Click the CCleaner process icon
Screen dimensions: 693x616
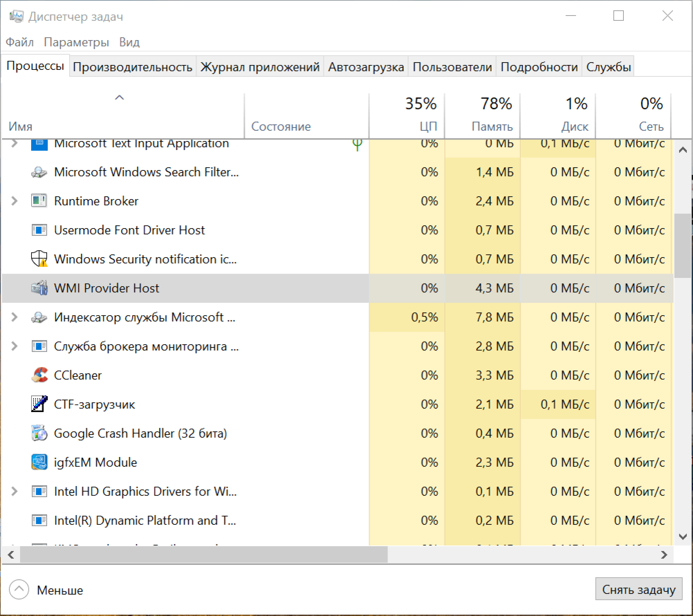tap(39, 375)
